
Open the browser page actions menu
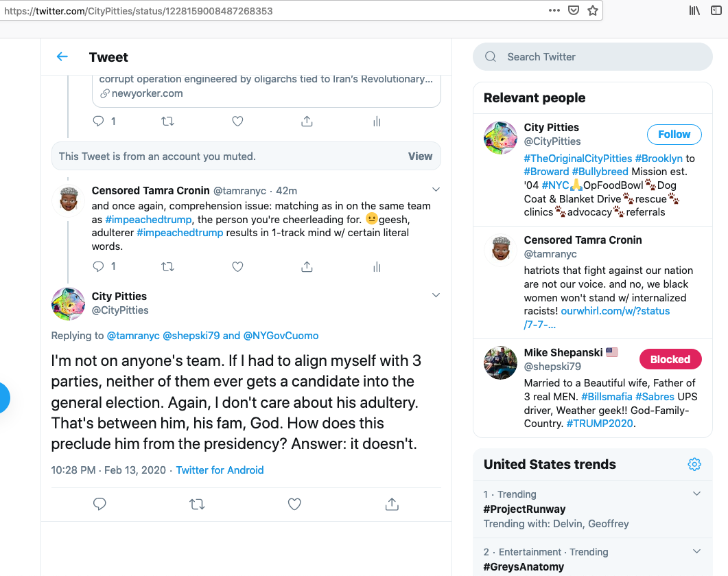coord(554,11)
